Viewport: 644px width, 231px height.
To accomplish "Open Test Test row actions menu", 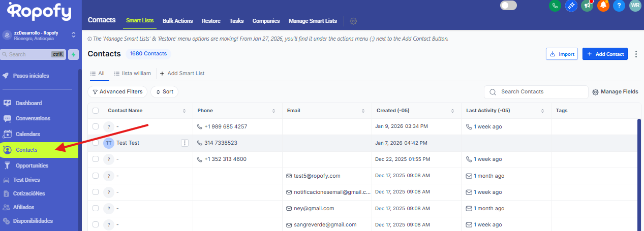I will [185, 143].
